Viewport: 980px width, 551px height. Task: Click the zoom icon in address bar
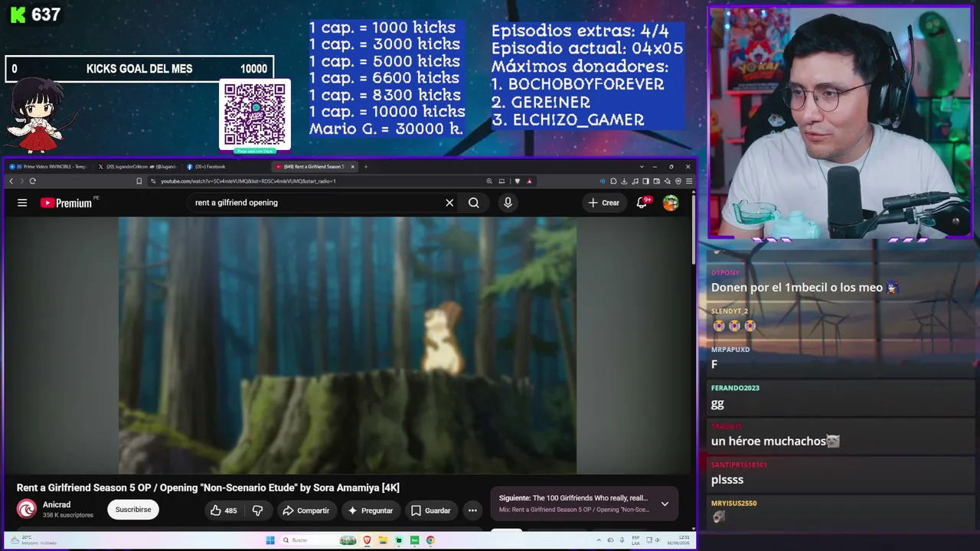489,181
